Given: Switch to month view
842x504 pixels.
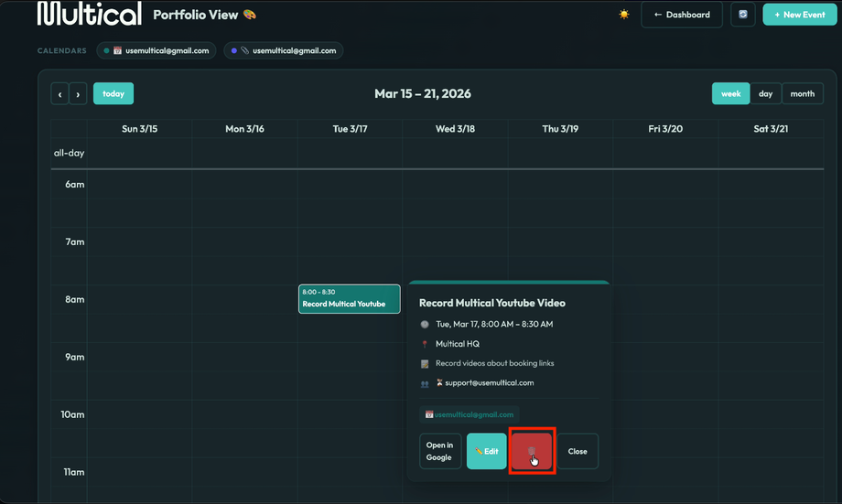Looking at the screenshot, I should pos(803,93).
